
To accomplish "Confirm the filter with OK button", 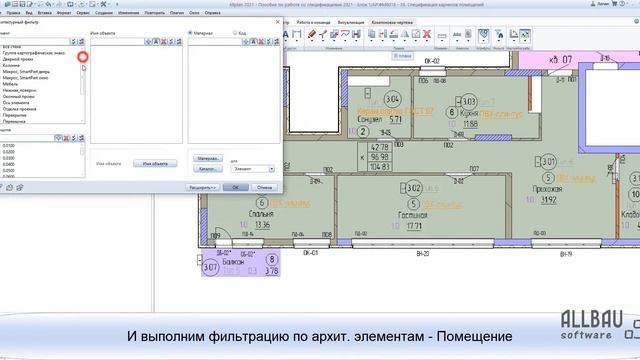I will click(x=236, y=187).
